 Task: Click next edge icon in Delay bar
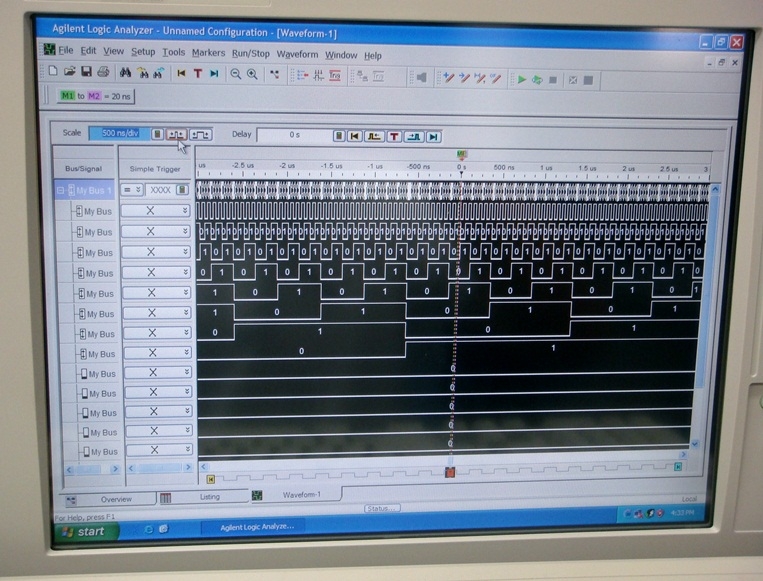click(x=414, y=137)
